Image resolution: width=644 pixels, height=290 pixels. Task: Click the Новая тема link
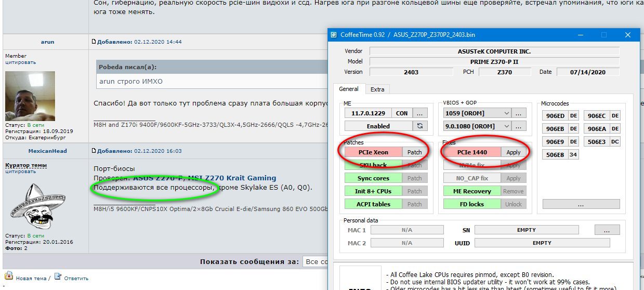tap(31, 278)
